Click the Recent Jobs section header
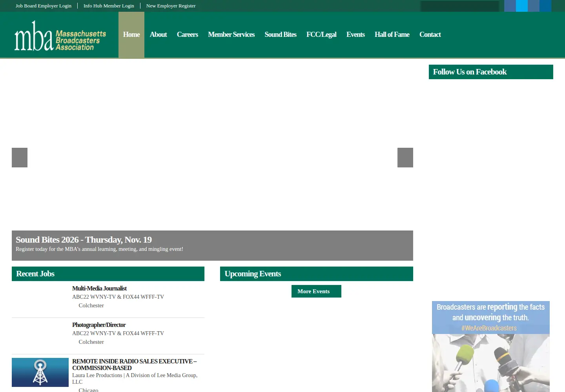Image resolution: width=565 pixels, height=392 pixels. click(x=108, y=274)
